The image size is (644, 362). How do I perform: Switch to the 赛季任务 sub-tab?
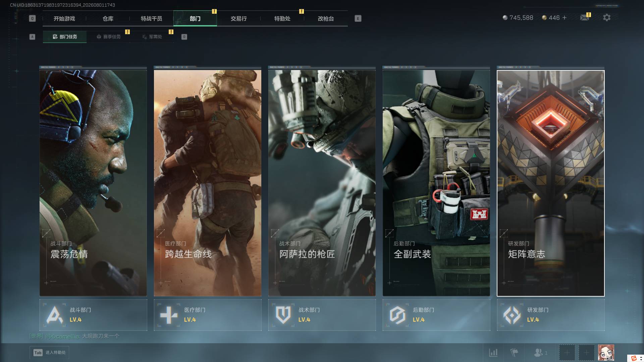click(108, 37)
